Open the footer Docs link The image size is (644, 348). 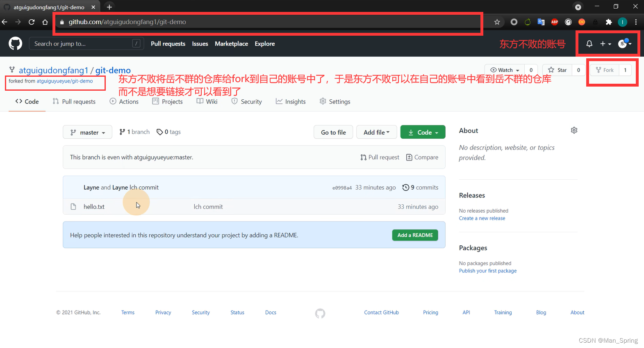[x=271, y=313]
